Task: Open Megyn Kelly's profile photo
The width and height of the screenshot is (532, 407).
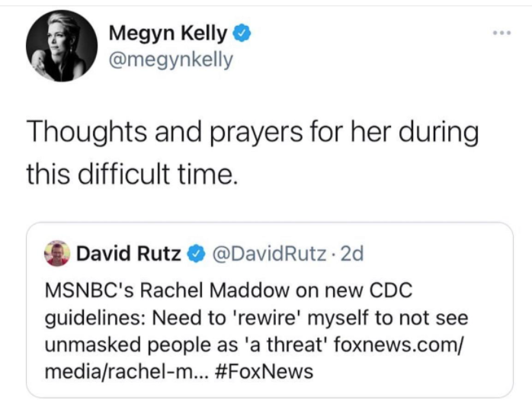Action: tap(62, 46)
